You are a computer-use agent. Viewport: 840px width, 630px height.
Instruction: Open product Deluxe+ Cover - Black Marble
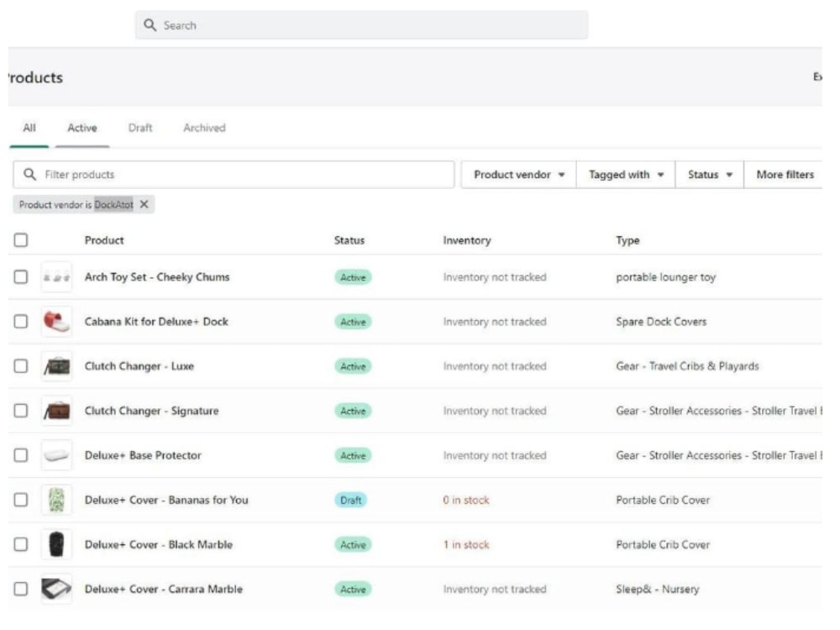(159, 544)
